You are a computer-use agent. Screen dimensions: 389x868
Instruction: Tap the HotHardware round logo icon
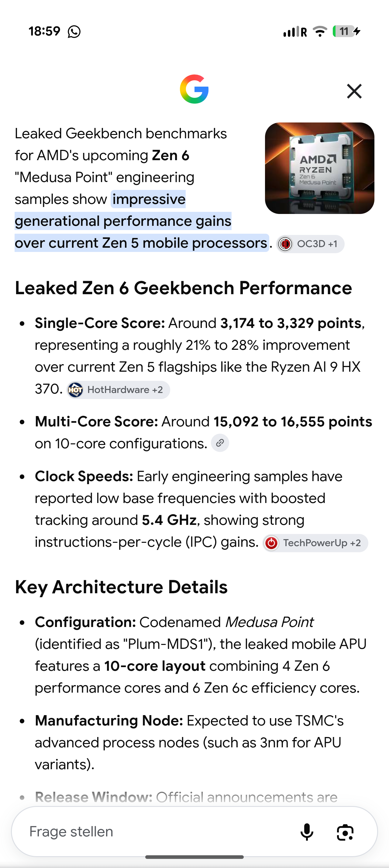[75, 390]
